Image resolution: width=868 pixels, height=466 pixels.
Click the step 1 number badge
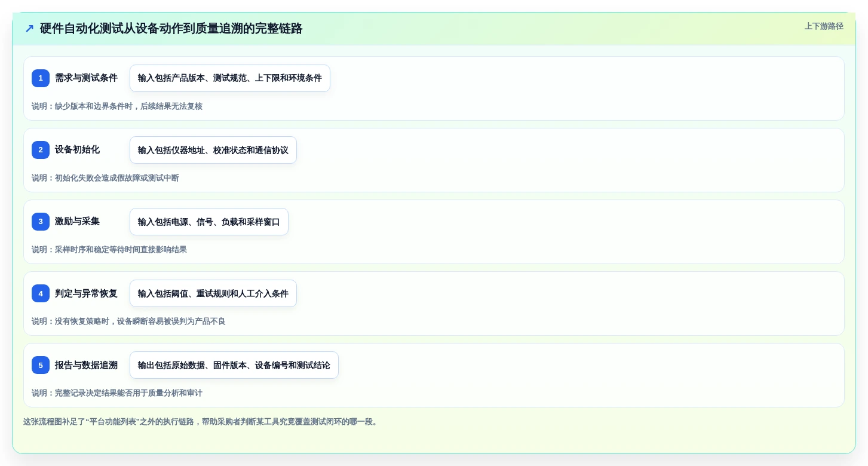click(41, 78)
